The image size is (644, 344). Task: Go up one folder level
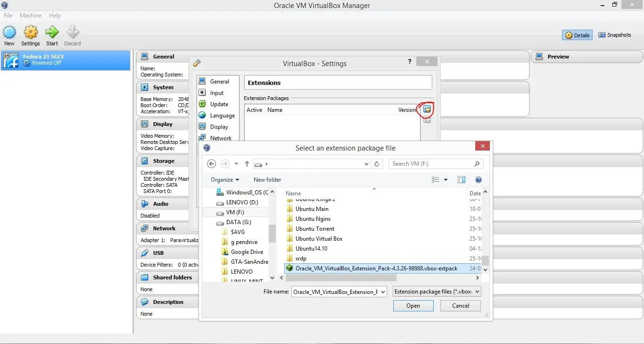247,164
